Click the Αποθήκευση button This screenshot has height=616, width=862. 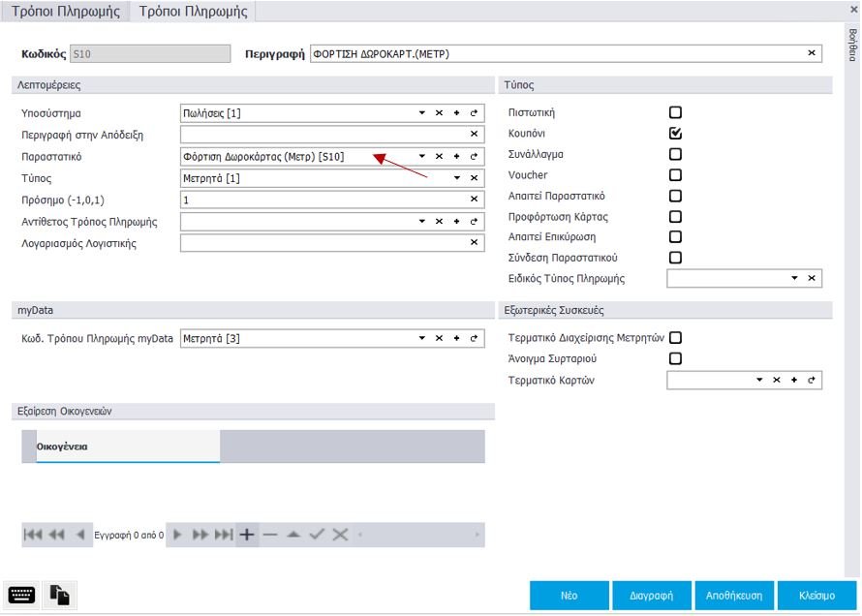point(734,595)
